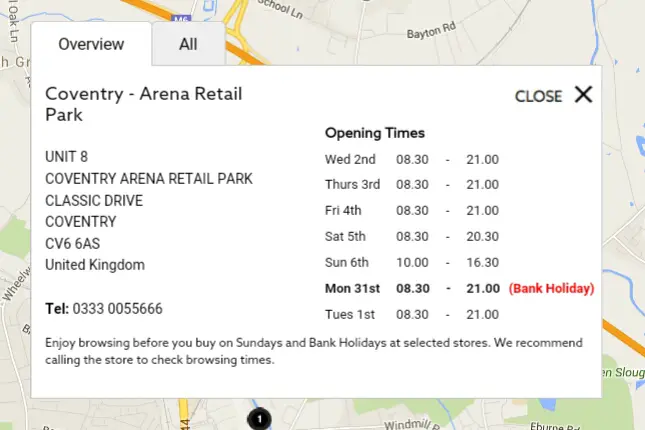Select the Overview tab
Image resolution: width=645 pixels, height=430 pixels.
[x=91, y=44]
